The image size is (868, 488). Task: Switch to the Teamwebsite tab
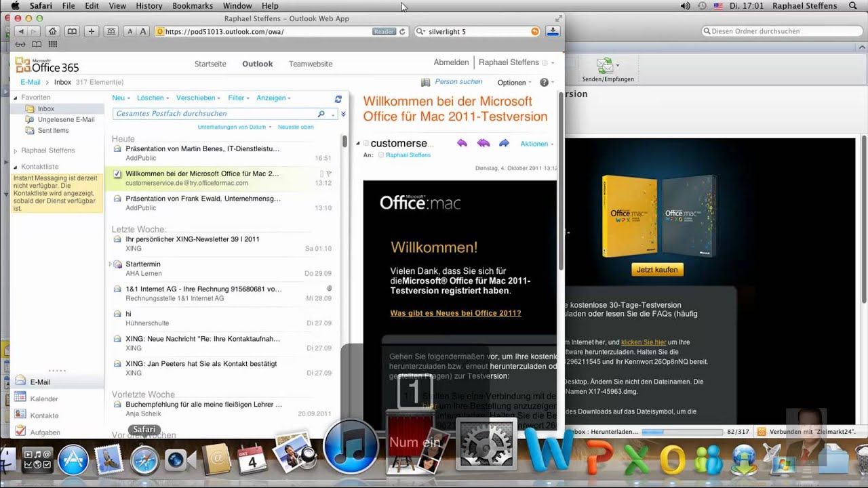tap(311, 64)
